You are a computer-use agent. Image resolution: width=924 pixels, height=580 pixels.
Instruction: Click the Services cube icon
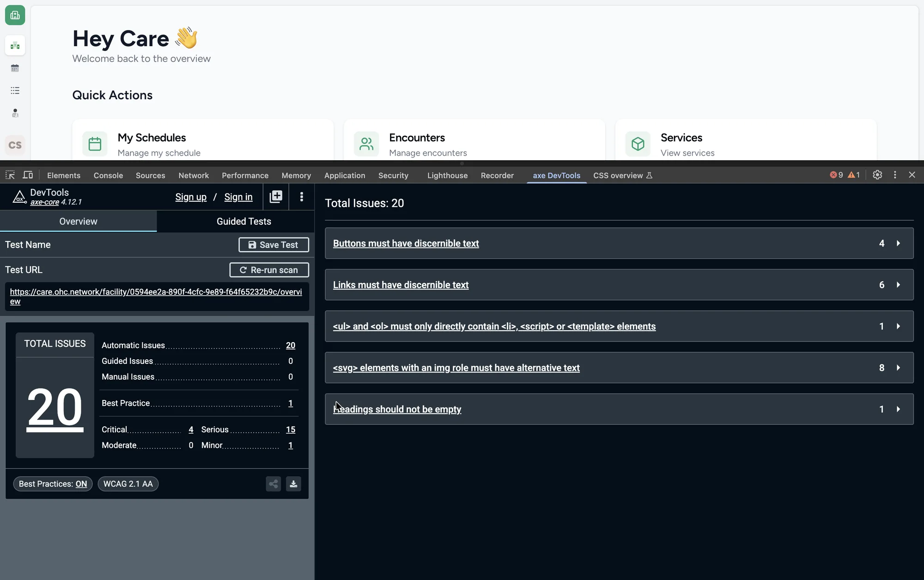(638, 144)
